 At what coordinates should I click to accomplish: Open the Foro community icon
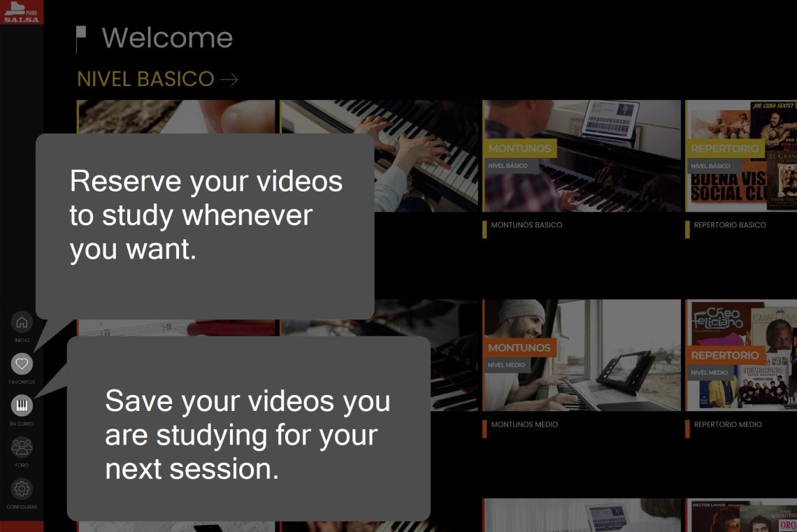[22, 447]
